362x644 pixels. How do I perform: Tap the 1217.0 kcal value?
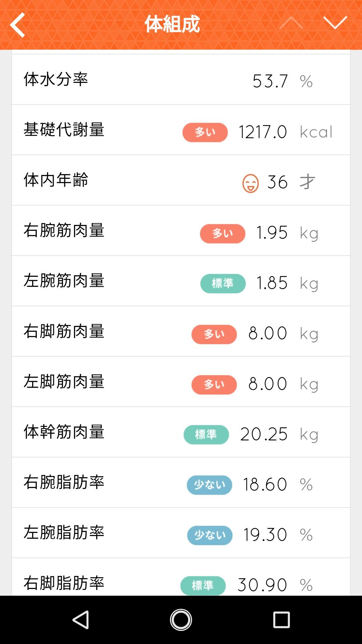coord(263,132)
